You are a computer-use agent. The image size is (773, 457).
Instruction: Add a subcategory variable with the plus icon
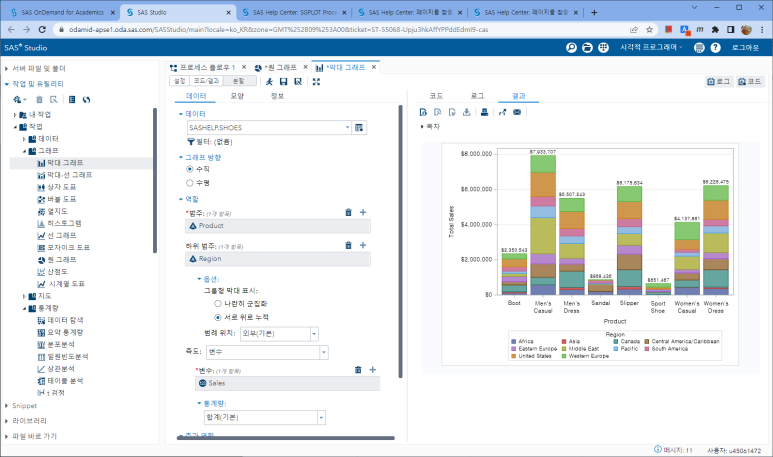coord(363,245)
